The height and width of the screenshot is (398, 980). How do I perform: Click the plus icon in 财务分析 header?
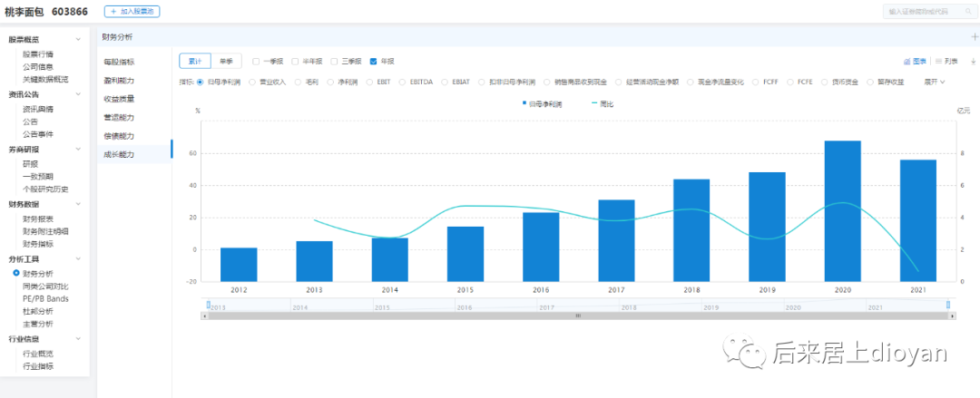pyautogui.click(x=974, y=37)
